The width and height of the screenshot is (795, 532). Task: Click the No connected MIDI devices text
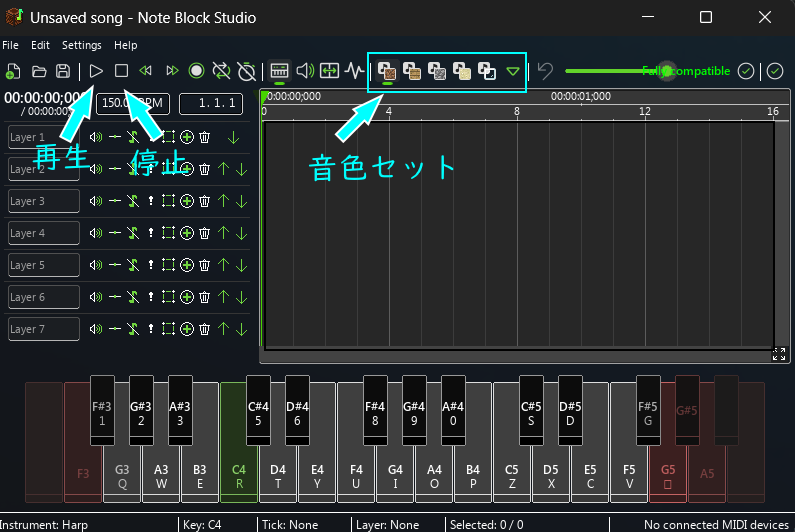[716, 525]
